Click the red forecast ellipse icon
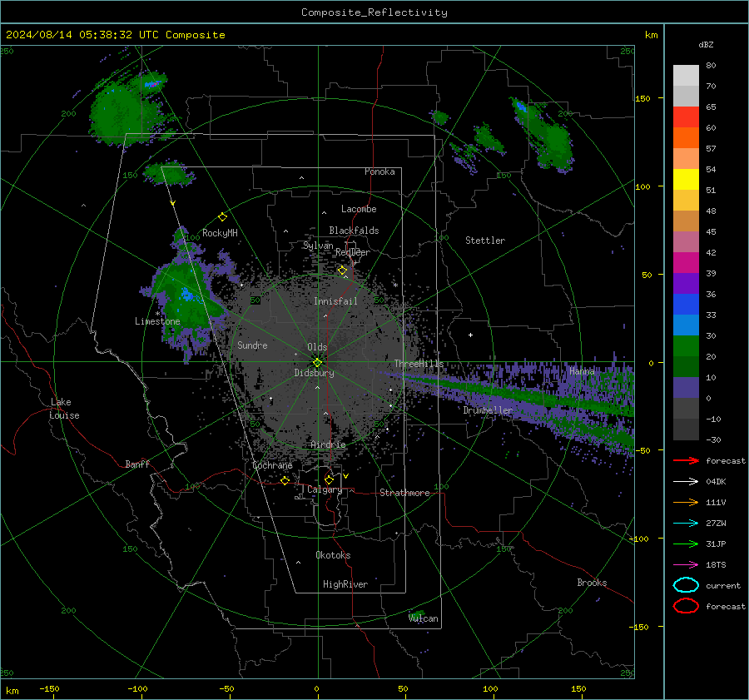This screenshot has height=700, width=749. pyautogui.click(x=686, y=606)
